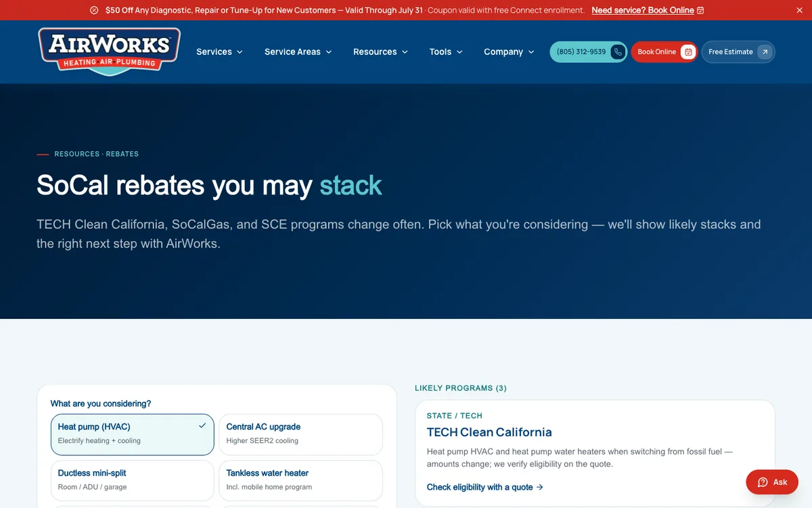Click the AirWorks logo

(110, 51)
